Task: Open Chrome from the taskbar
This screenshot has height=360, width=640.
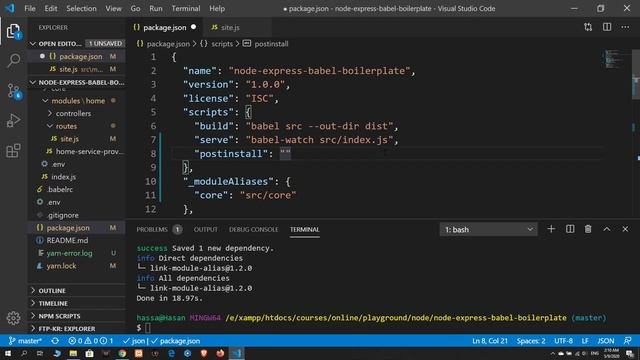Action: click(122, 353)
